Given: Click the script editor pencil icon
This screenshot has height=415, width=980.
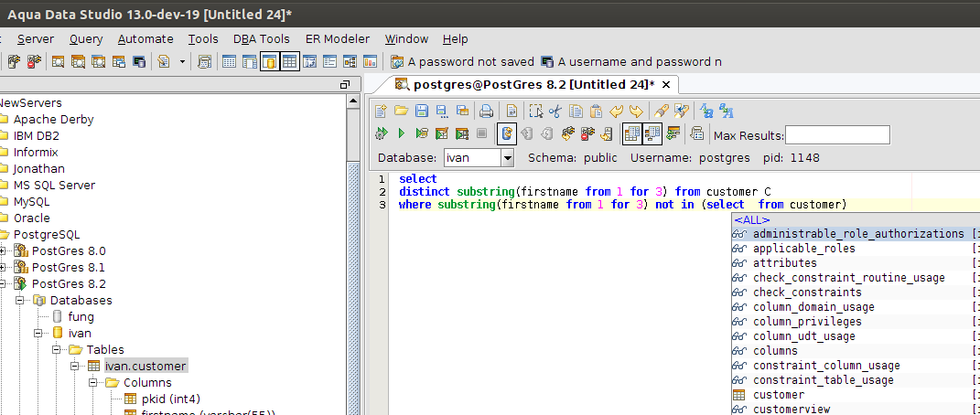Looking at the screenshot, I should click(163, 62).
